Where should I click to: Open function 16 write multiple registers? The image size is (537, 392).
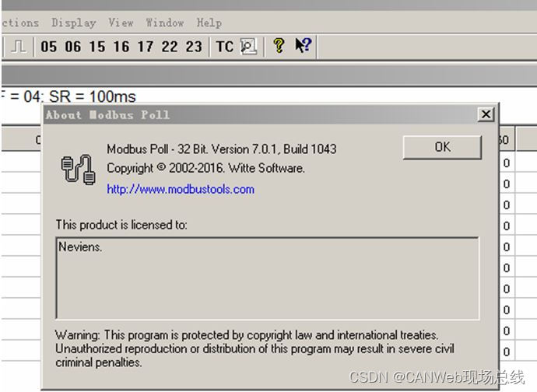(121, 47)
